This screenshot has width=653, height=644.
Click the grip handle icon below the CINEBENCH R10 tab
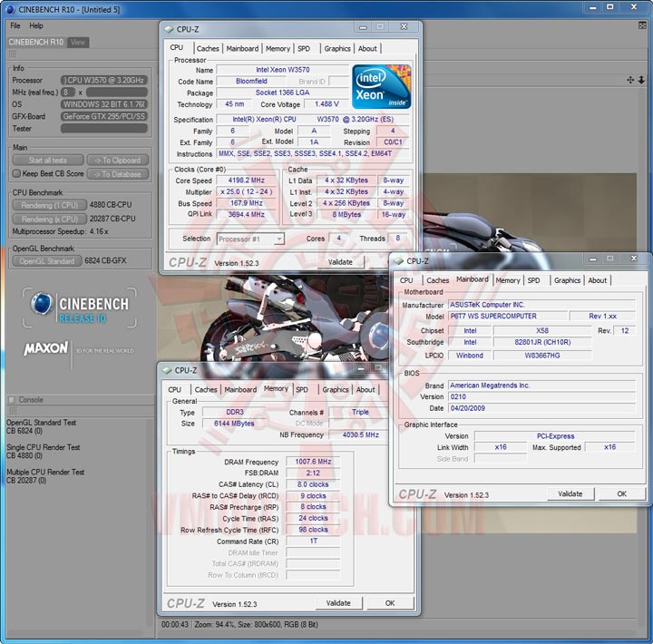[13, 54]
